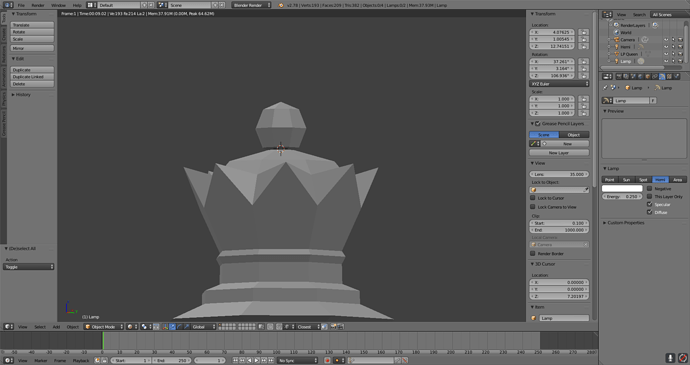Open the World properties tab icon
The image size is (690, 365).
coord(640,76)
